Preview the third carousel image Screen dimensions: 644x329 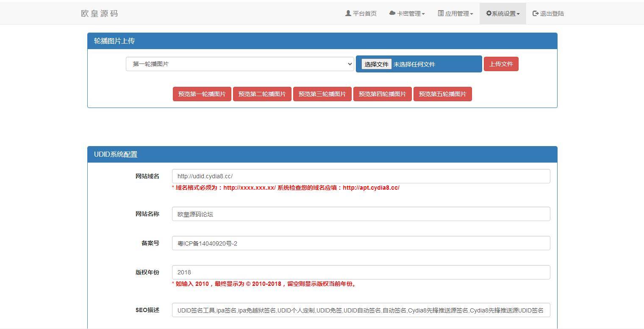point(322,94)
